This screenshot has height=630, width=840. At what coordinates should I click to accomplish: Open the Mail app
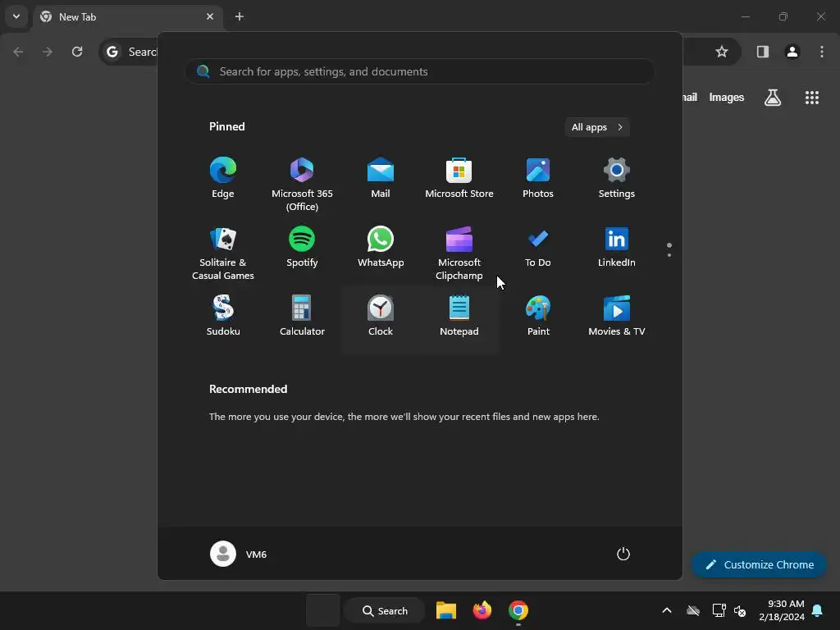[381, 178]
